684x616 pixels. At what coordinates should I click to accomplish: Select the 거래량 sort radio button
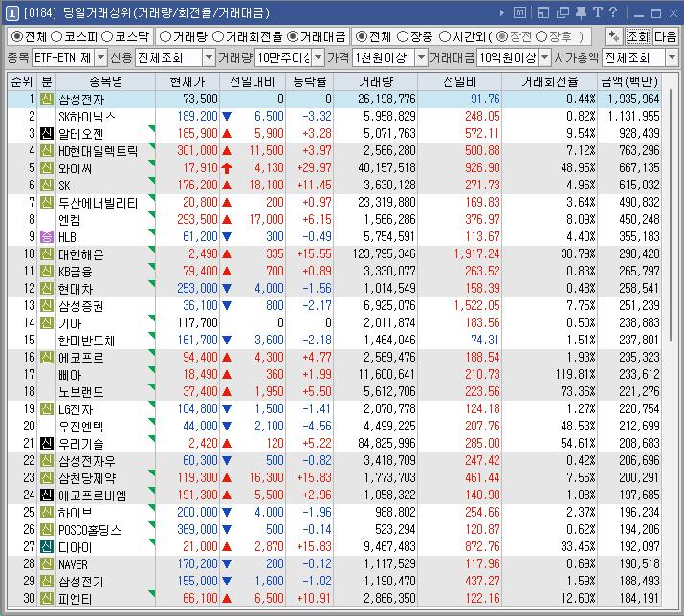[165, 36]
